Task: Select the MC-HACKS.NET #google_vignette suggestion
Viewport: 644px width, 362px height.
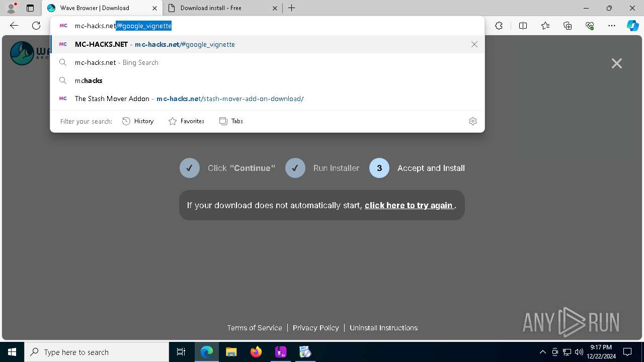Action: [x=267, y=44]
